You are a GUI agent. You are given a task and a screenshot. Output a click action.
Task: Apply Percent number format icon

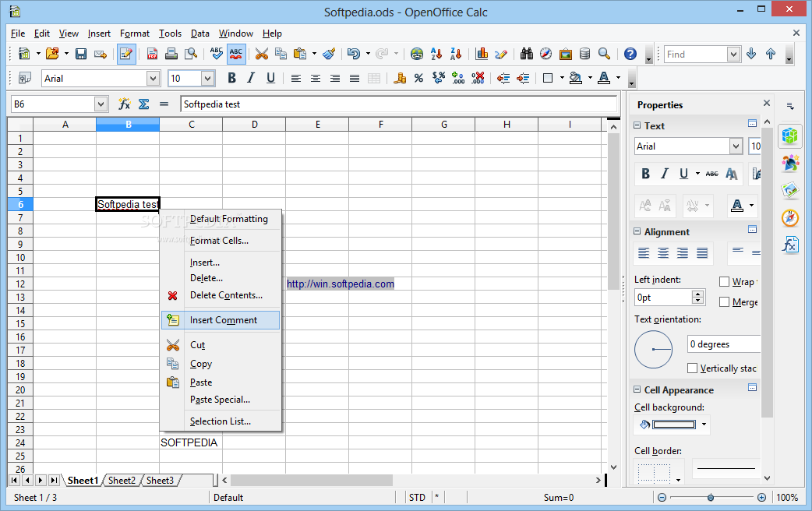click(x=418, y=78)
